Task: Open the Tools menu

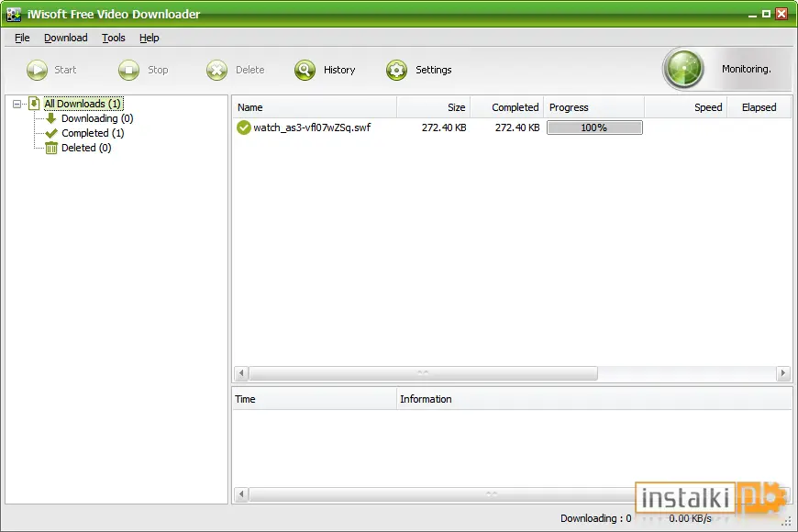Action: 113,38
